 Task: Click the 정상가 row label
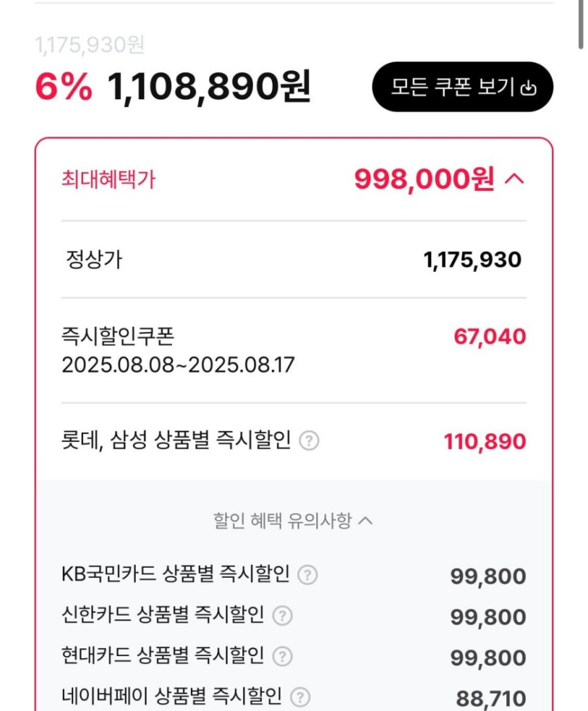tap(94, 260)
